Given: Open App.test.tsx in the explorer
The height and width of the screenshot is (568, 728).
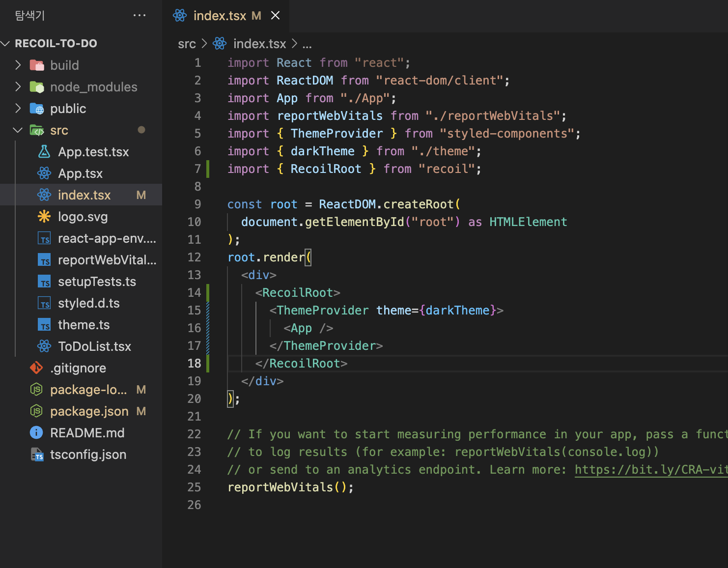Looking at the screenshot, I should coord(93,152).
